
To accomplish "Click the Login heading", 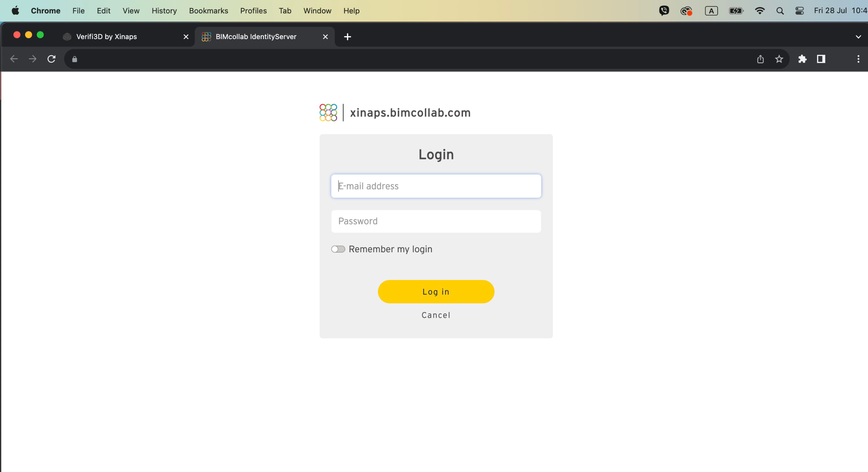I will click(x=436, y=155).
